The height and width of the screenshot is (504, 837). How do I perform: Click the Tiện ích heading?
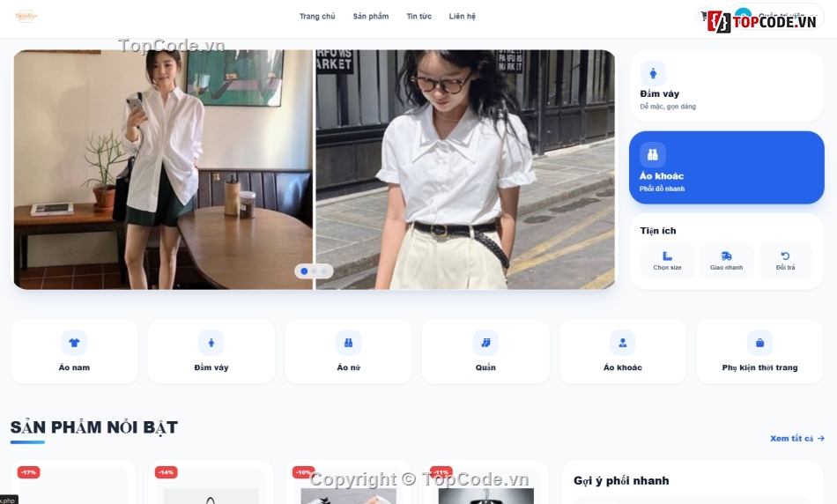658,231
